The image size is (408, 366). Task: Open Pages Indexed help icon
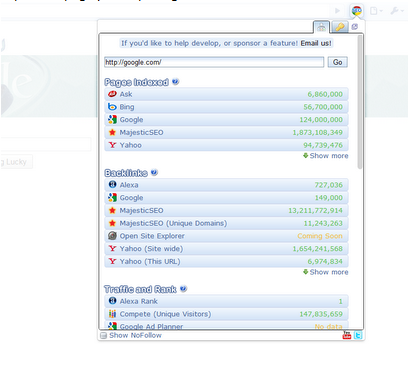(175, 81)
